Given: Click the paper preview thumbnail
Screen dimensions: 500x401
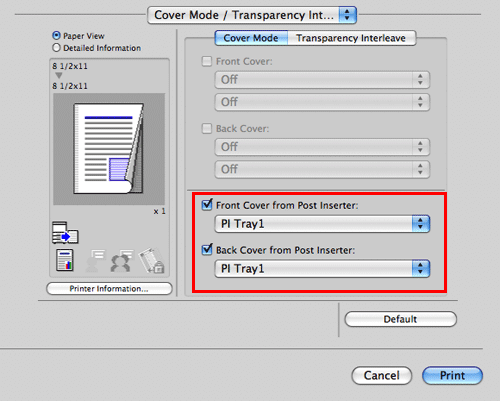Looking at the screenshot, I should point(109,149).
